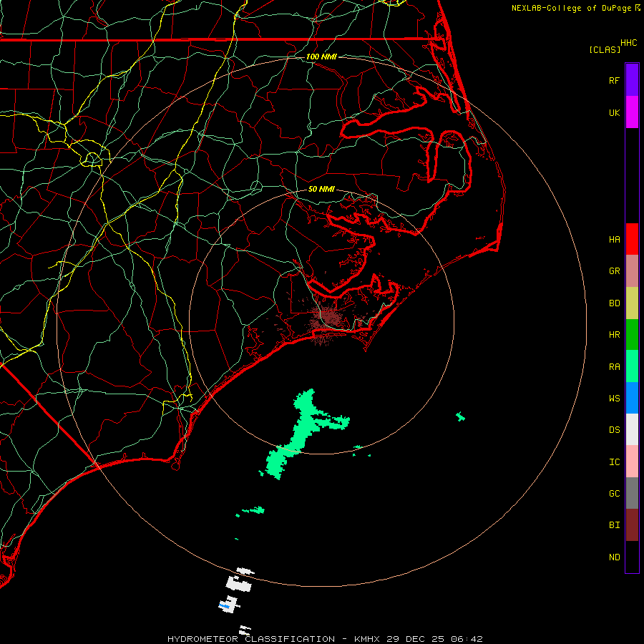
Task: Click the isolated green echo east of the 50 NMI ring
Action: 460,417
